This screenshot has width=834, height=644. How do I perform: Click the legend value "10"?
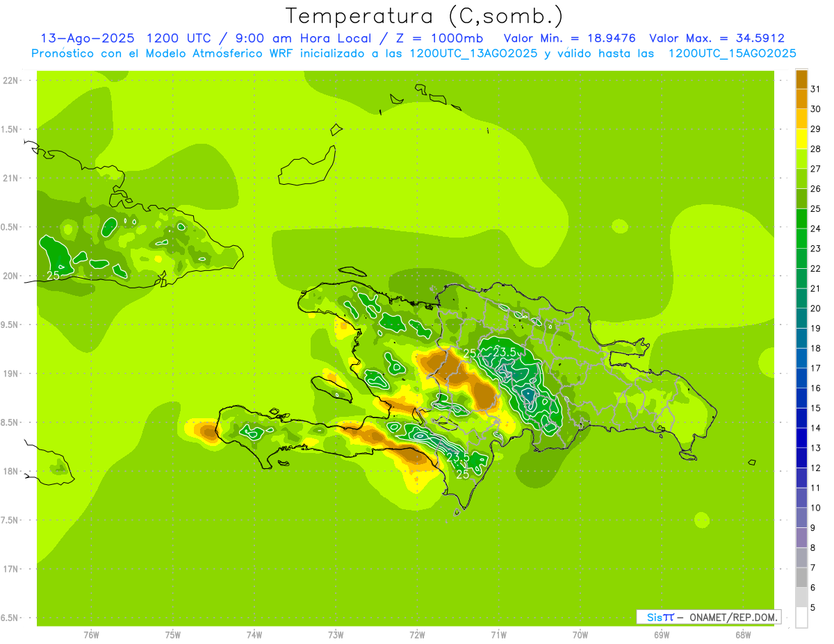816,508
